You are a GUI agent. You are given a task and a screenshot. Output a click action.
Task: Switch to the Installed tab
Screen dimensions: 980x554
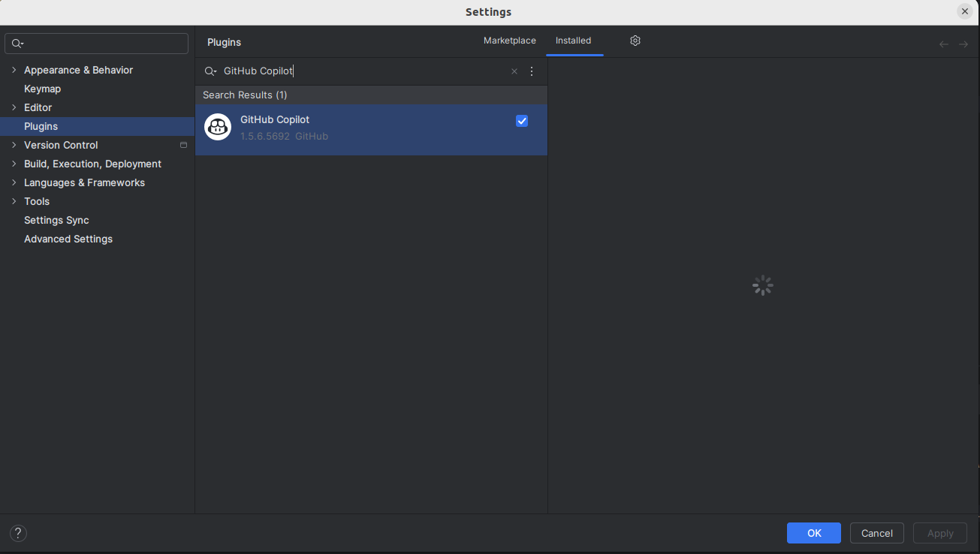coord(573,41)
